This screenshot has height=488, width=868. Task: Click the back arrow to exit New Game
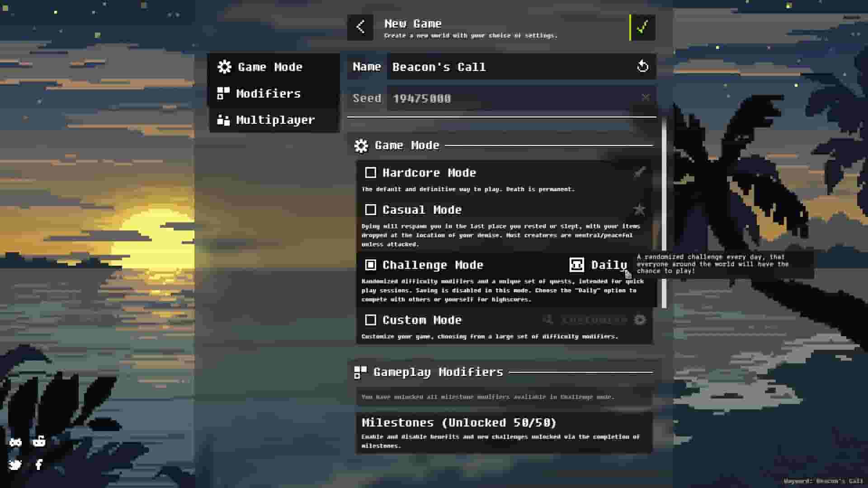click(360, 27)
